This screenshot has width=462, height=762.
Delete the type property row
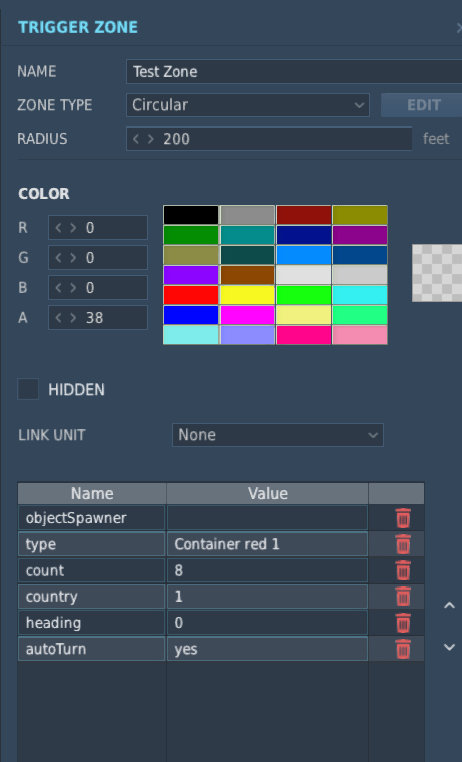click(403, 544)
